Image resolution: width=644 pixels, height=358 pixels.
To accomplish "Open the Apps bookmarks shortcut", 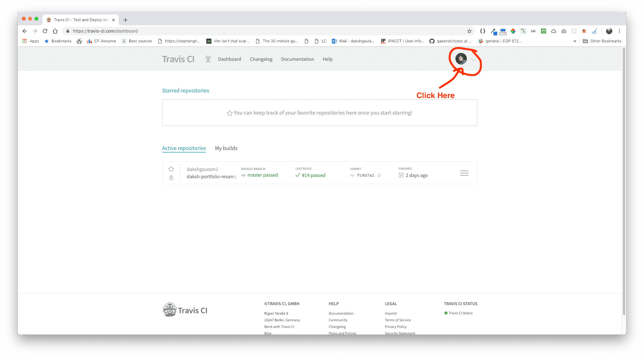I will pos(31,41).
